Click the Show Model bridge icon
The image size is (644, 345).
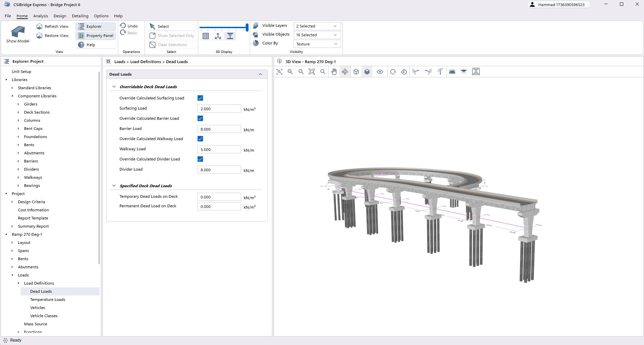coord(18,32)
